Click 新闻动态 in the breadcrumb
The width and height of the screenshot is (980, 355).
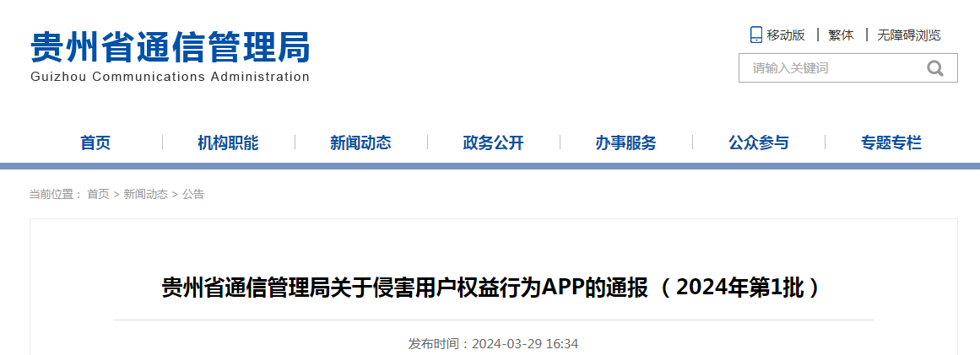146,194
